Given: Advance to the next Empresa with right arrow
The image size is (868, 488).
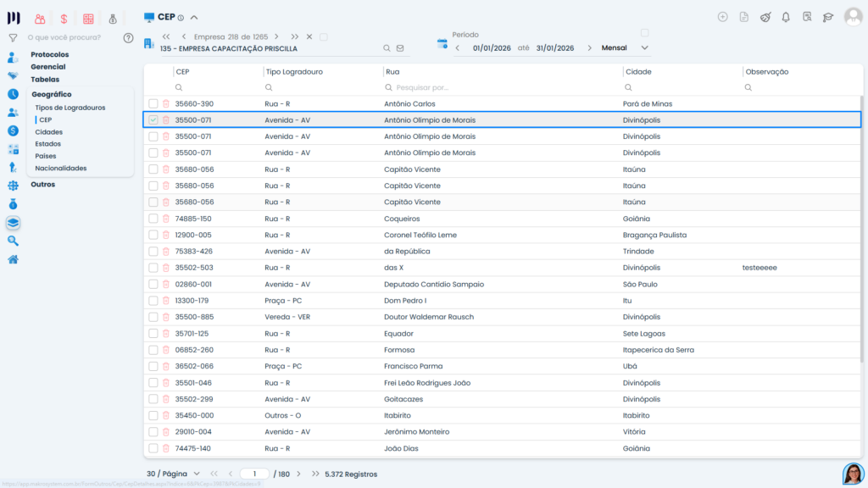Looking at the screenshot, I should pos(279,36).
